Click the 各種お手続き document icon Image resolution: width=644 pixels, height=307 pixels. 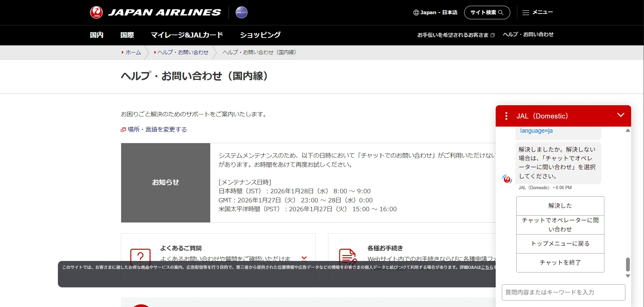347,257
